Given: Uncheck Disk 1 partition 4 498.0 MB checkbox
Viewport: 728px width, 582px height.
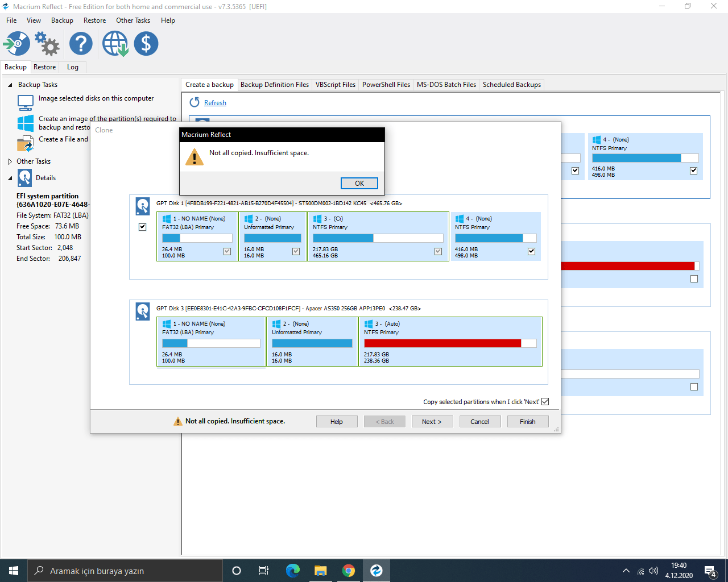Looking at the screenshot, I should click(532, 251).
